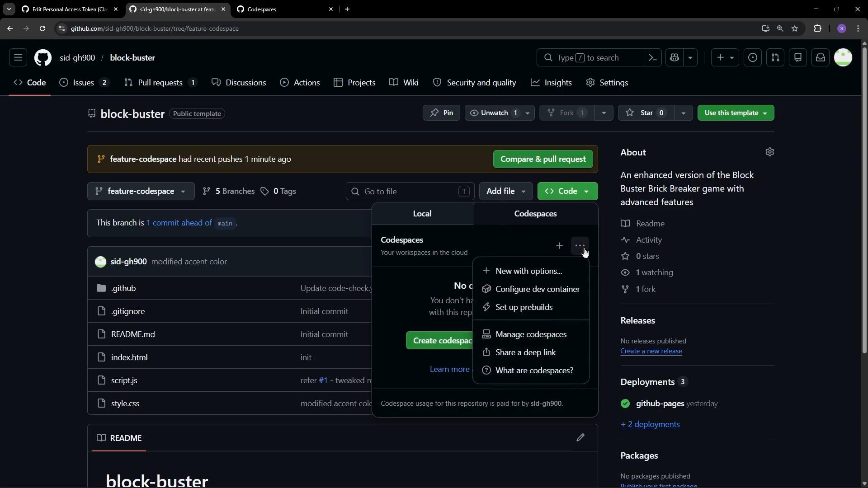The image size is (868, 488).
Task: Expand the Fork options dropdown arrow
Action: point(604,113)
